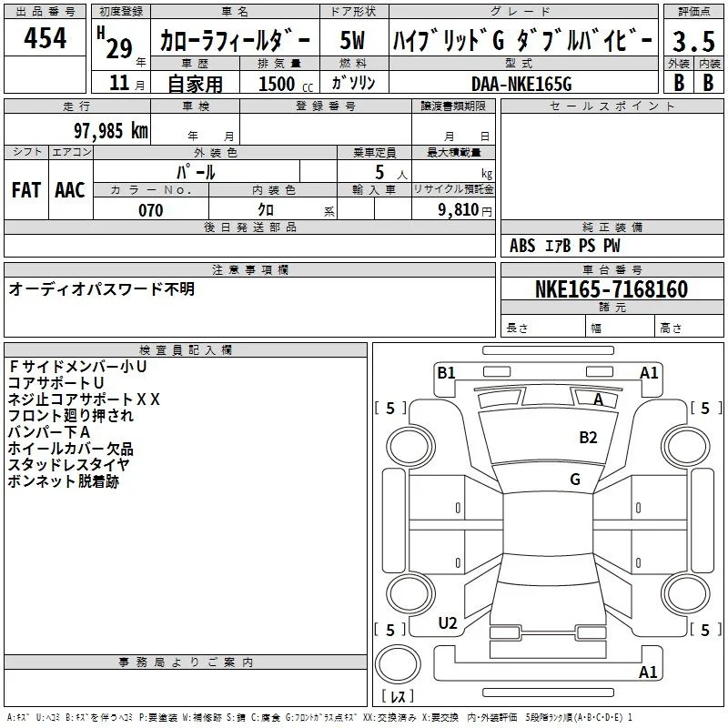The width and height of the screenshot is (728, 728).
Task: Select fuel type ガソリン
Action: tap(353, 83)
